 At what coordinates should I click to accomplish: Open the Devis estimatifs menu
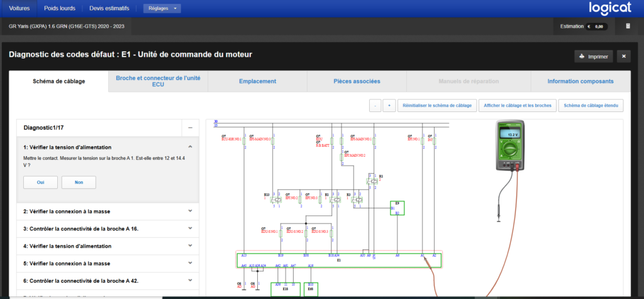[x=109, y=8]
